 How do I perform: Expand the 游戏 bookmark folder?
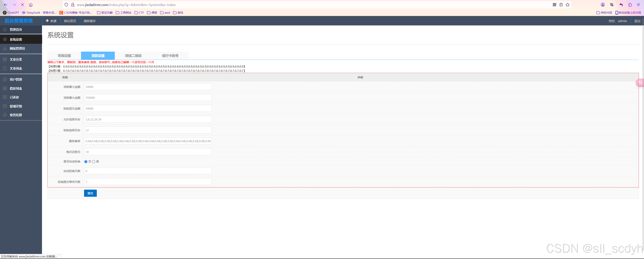[178, 13]
